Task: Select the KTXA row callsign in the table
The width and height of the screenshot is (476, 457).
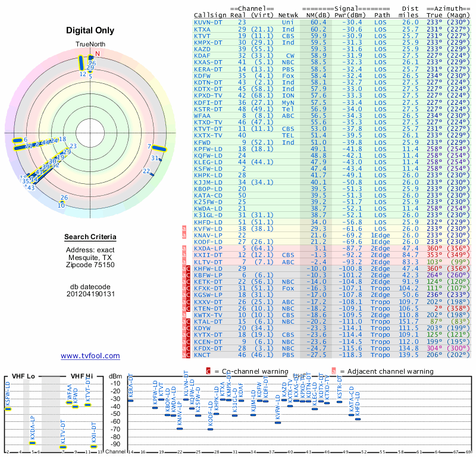Action: coord(202,29)
